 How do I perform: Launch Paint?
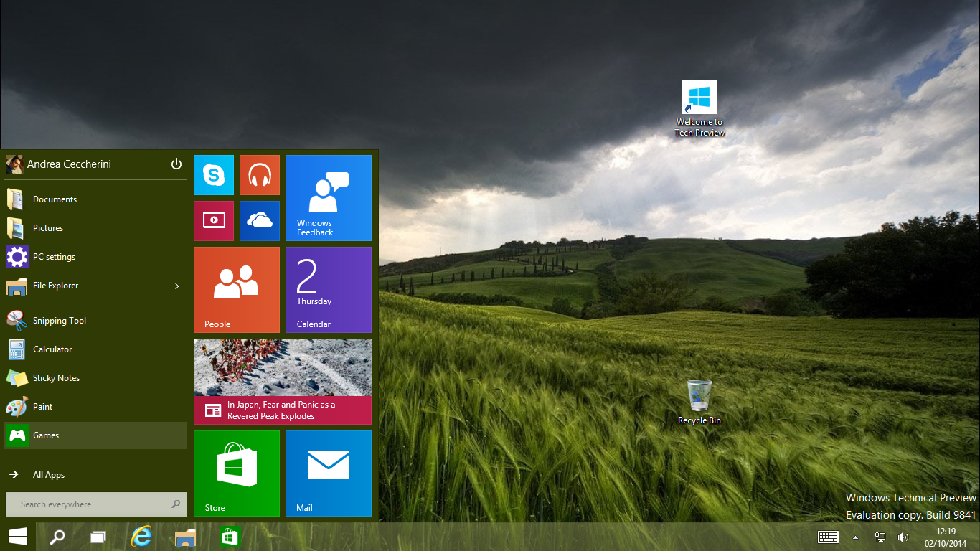[95, 407]
